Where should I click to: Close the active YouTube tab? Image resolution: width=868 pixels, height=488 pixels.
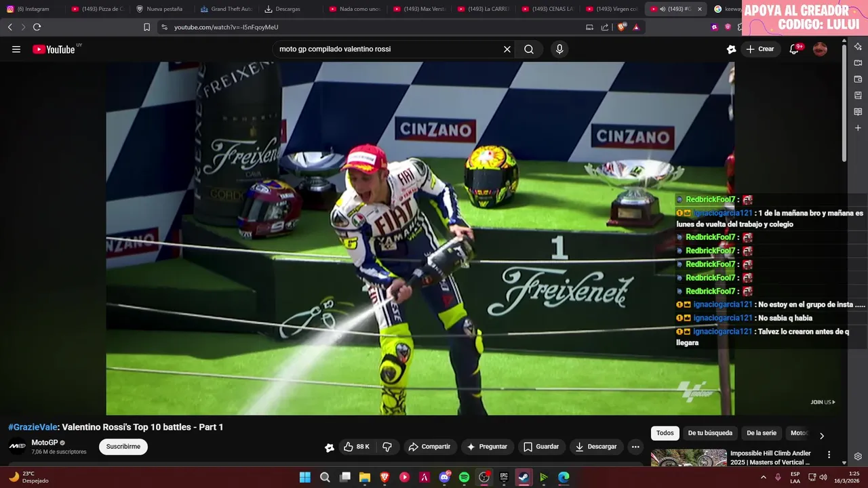(700, 9)
